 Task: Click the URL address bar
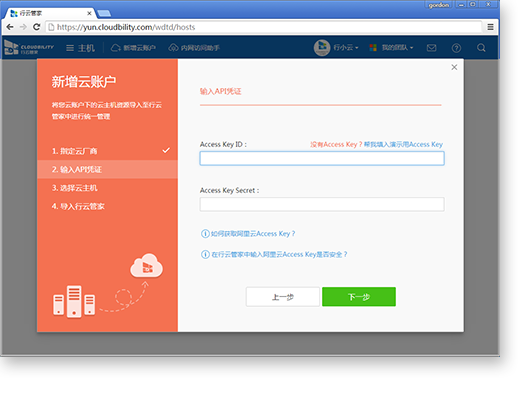pos(263,27)
